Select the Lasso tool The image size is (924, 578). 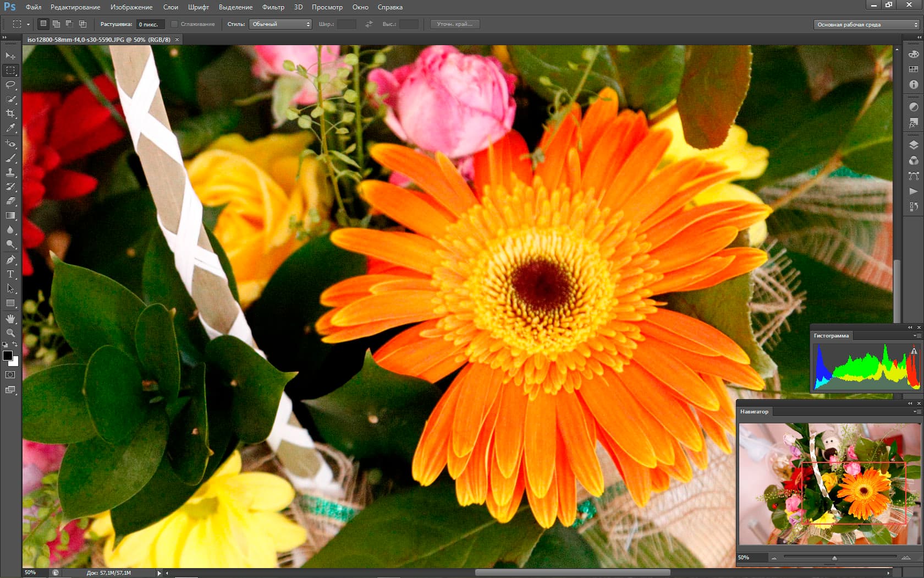10,85
